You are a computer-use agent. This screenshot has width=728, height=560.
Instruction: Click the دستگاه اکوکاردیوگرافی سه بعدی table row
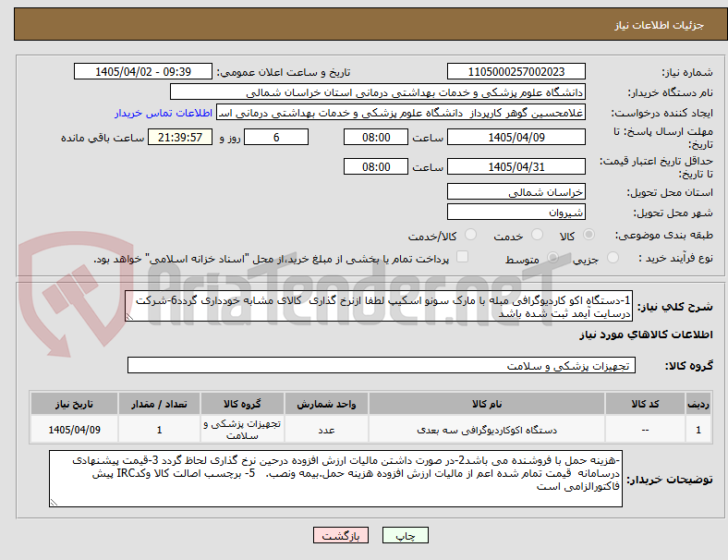(370, 430)
